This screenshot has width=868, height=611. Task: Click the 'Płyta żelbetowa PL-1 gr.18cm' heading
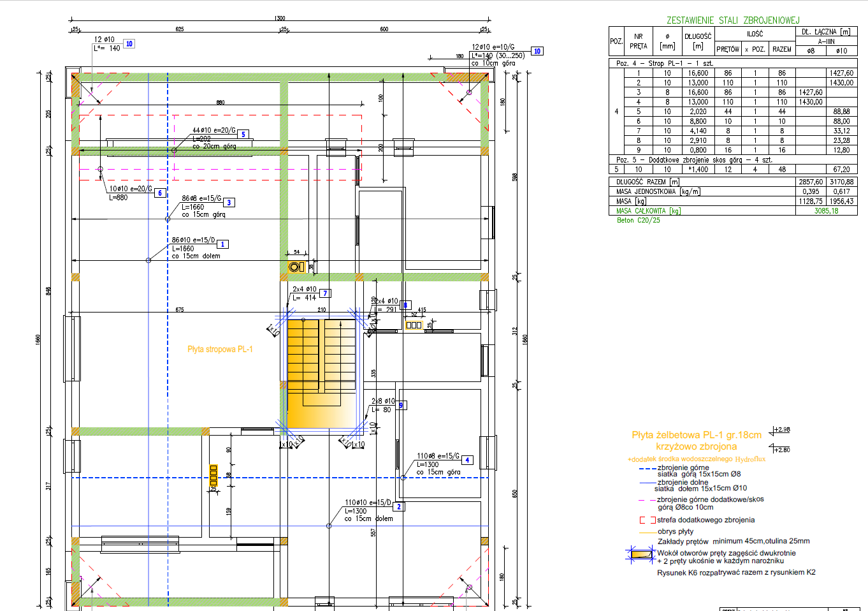coord(696,435)
